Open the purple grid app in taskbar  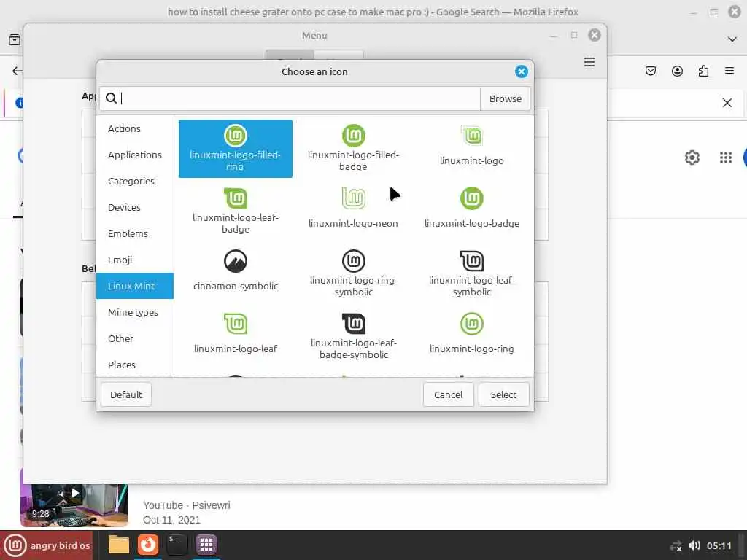tap(206, 545)
